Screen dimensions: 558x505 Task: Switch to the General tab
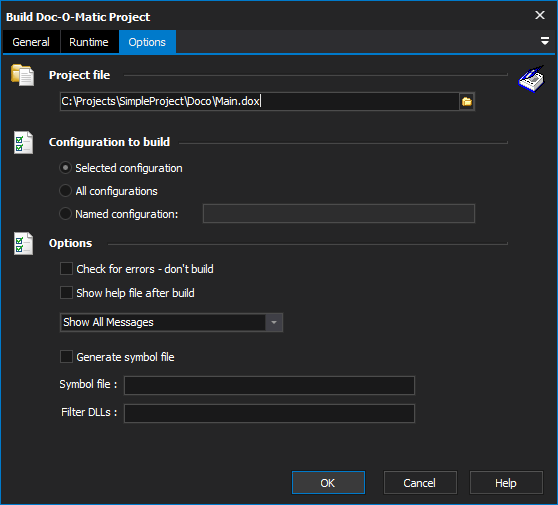pyautogui.click(x=31, y=42)
